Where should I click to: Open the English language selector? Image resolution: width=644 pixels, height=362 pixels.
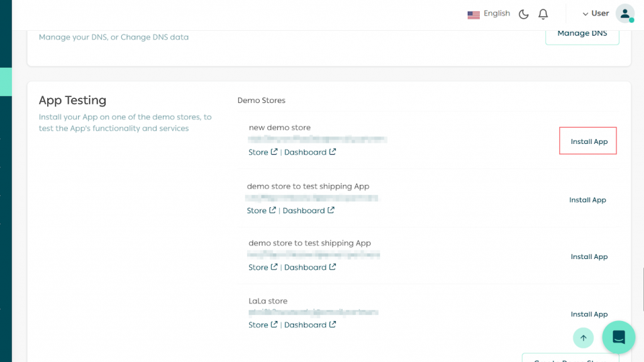tap(496, 14)
